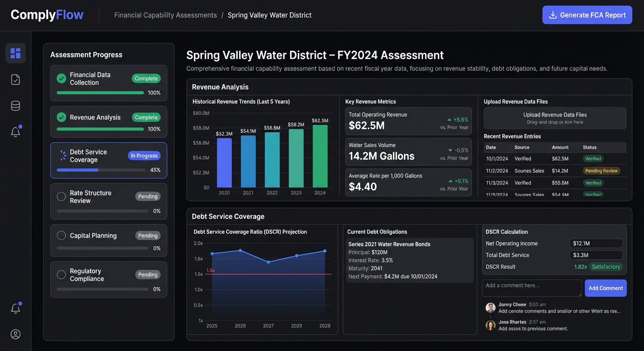Image resolution: width=644 pixels, height=351 pixels.
Task: Select Spring Valley Water District breadcrumb
Action: tap(269, 15)
